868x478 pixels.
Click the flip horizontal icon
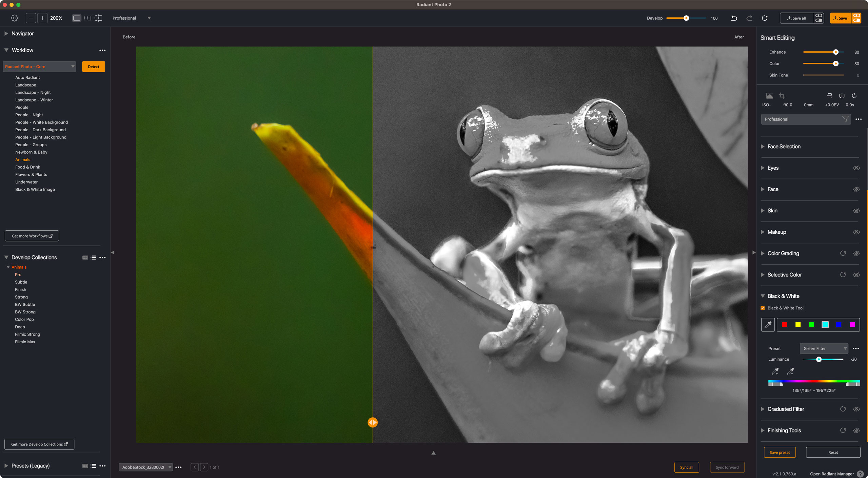tap(842, 96)
